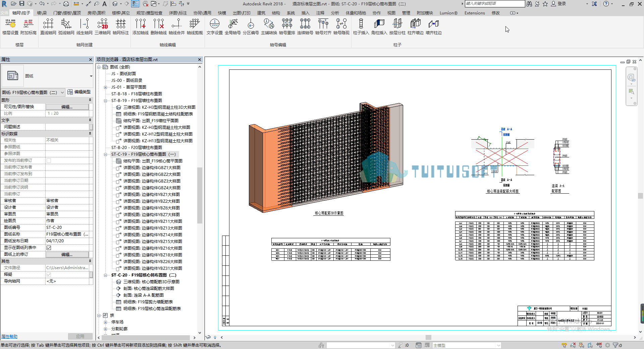Select the 附加标高 tool
Image resolution: width=644 pixels, height=349 pixels.
tap(29, 27)
